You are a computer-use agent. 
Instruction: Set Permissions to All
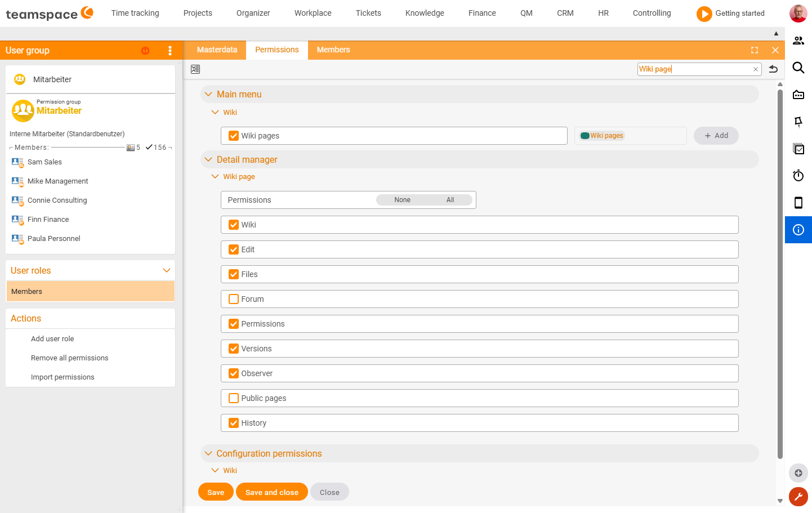coord(450,200)
